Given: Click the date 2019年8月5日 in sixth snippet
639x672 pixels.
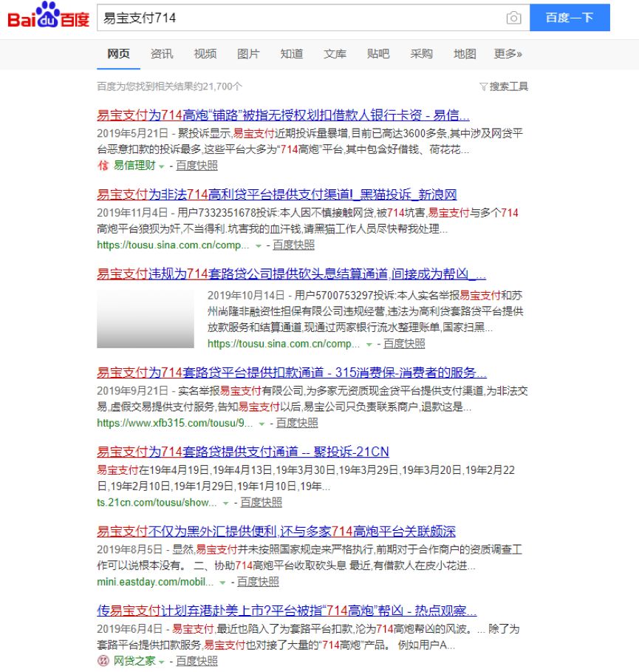Looking at the screenshot, I should [130, 549].
